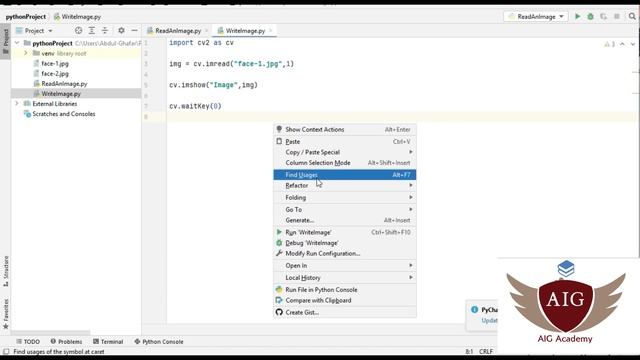
Task: Choose Create Gist... in the context menu
Action: tap(345, 312)
